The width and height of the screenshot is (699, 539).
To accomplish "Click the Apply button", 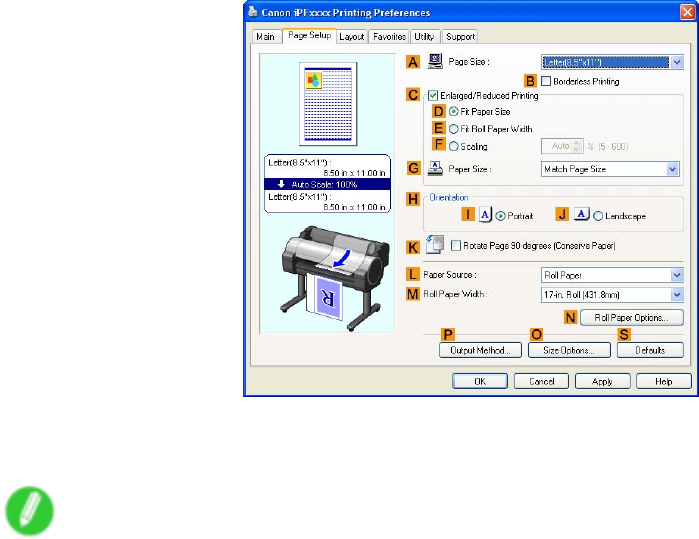I will point(602,381).
